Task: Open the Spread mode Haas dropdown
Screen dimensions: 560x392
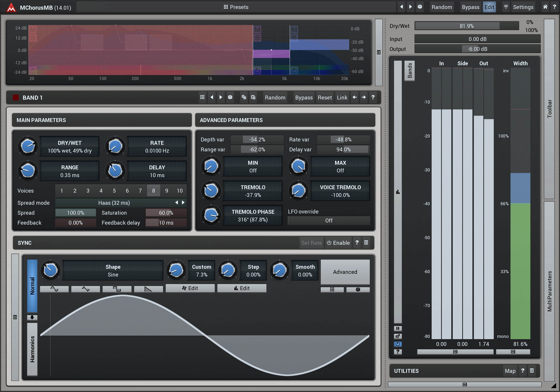Action: click(114, 203)
